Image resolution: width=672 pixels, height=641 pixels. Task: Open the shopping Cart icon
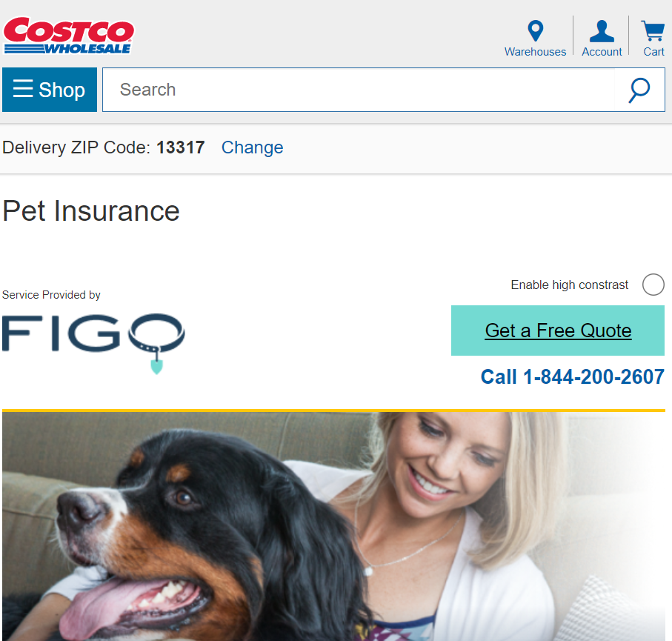coord(653,31)
